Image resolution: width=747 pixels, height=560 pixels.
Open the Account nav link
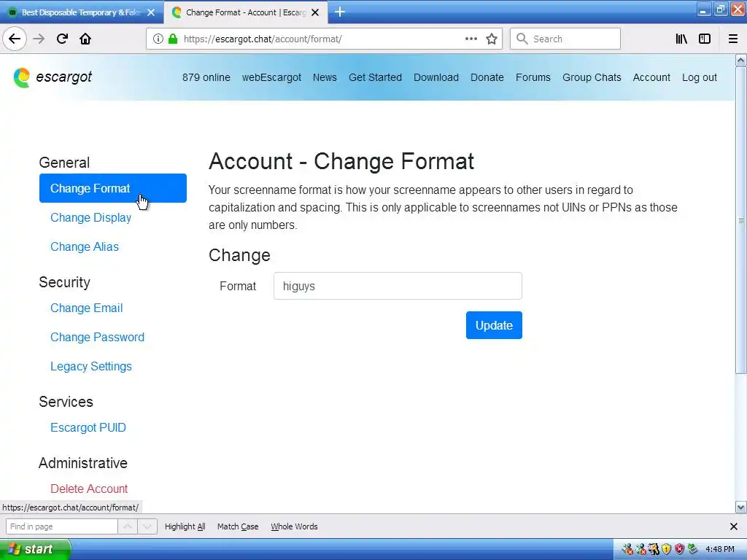[x=651, y=77]
